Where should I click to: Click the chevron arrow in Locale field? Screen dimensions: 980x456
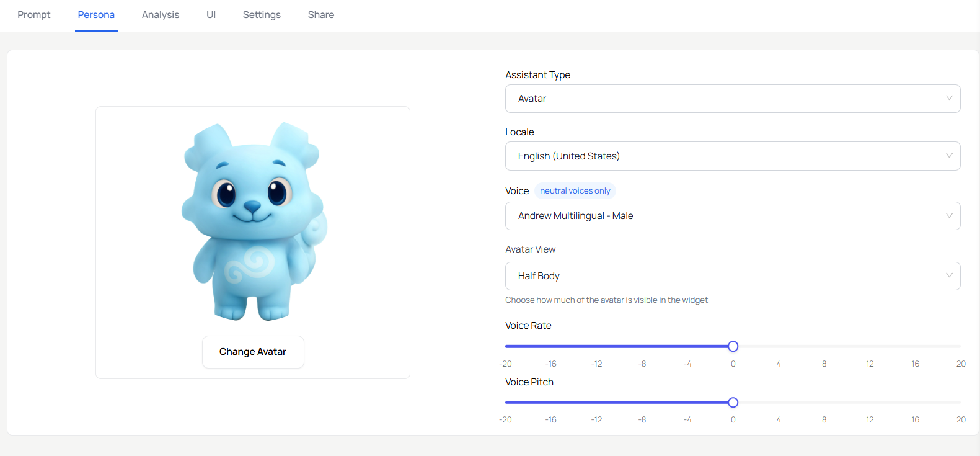948,156
